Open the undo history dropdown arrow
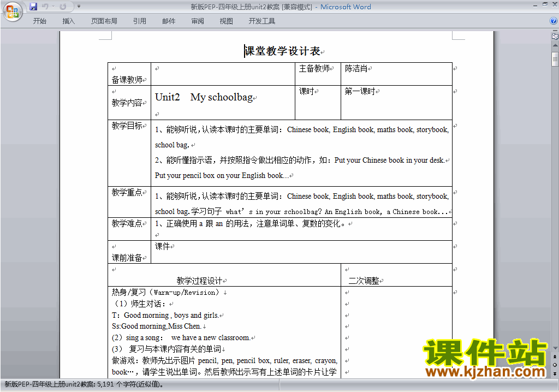The height and width of the screenshot is (392, 559). click(x=53, y=7)
